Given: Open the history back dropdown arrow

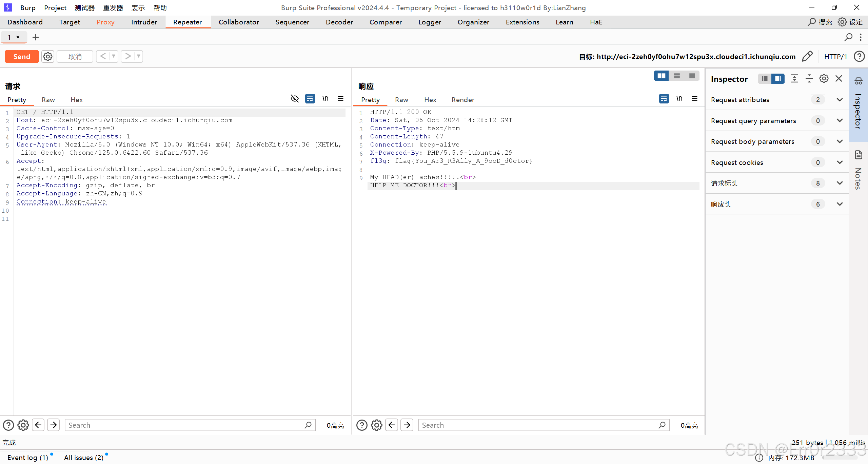Looking at the screenshot, I should click(x=114, y=56).
